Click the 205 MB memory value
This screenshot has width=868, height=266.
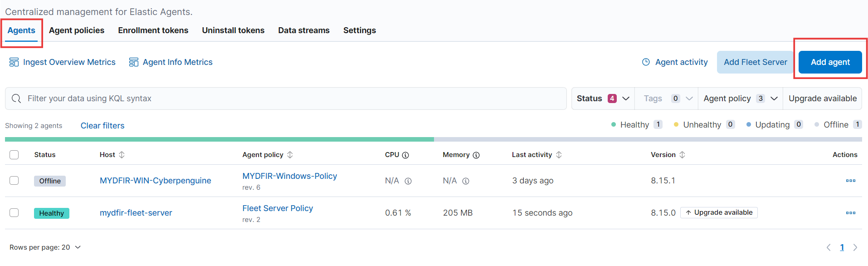(x=458, y=213)
